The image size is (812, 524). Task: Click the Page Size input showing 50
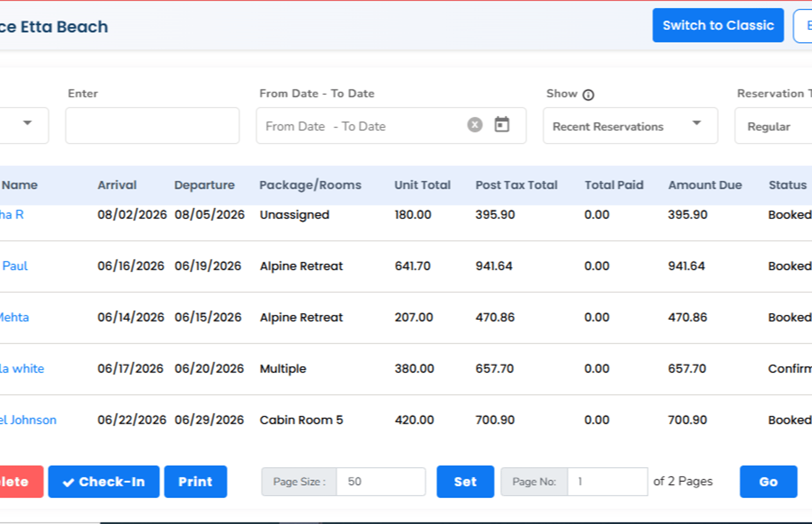pyautogui.click(x=381, y=481)
